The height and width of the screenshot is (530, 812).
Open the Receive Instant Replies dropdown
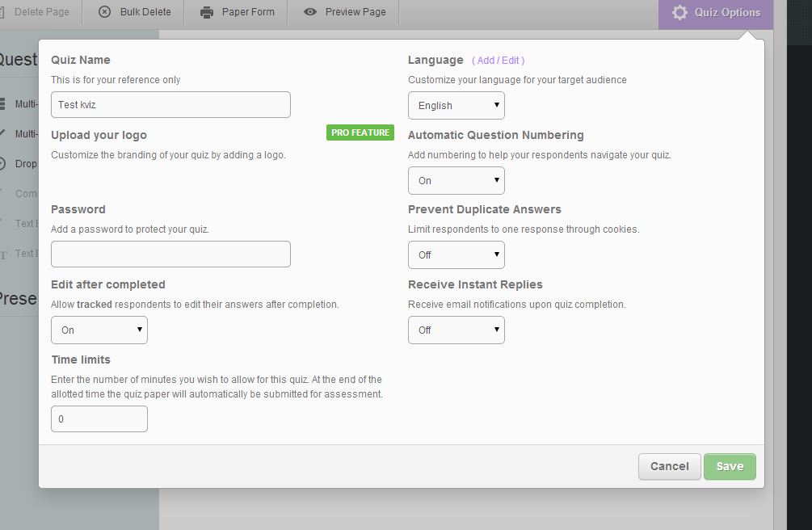456,330
